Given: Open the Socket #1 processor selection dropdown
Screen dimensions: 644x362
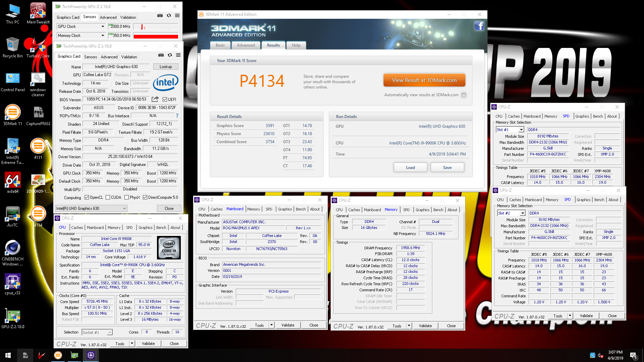Looking at the screenshot, I should pyautogui.click(x=97, y=332).
